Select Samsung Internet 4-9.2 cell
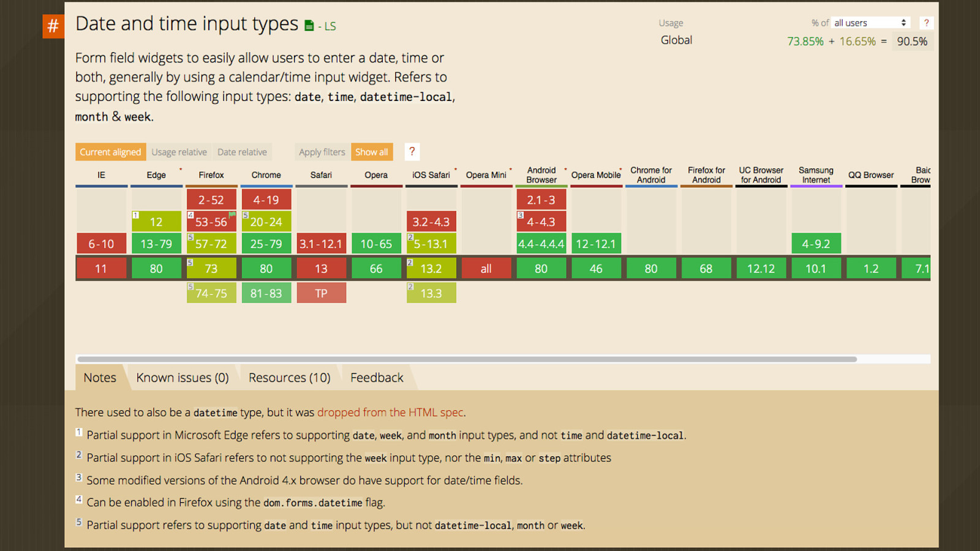 [816, 244]
